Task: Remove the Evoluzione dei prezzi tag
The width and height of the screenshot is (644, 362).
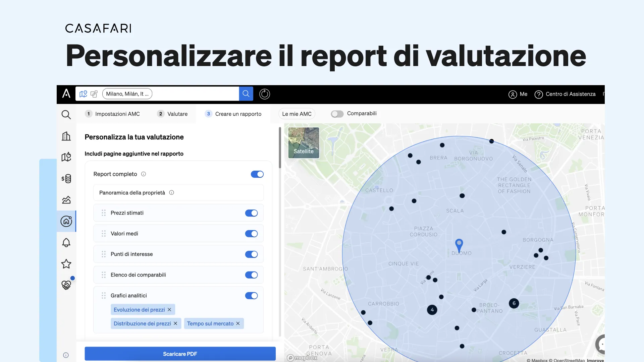Action: (169, 310)
